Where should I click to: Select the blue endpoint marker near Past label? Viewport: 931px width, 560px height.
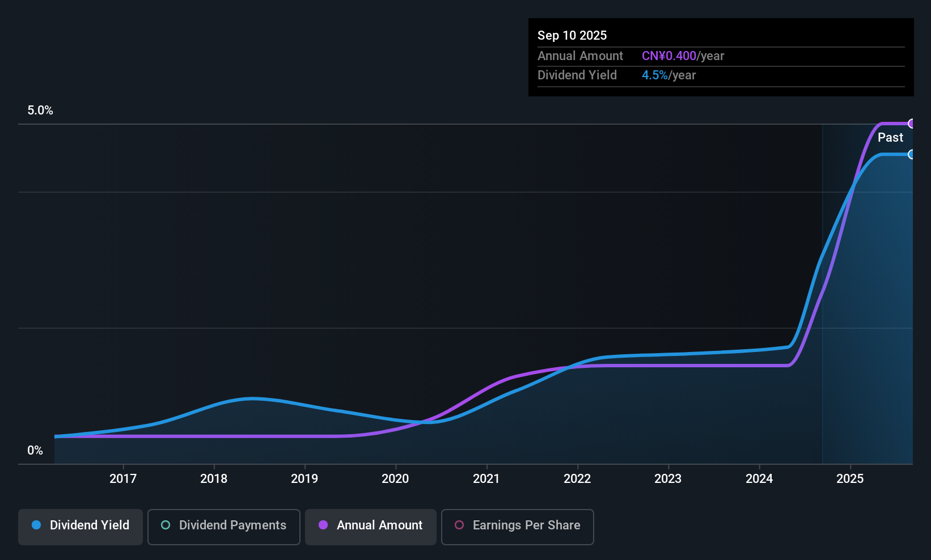coord(912,154)
